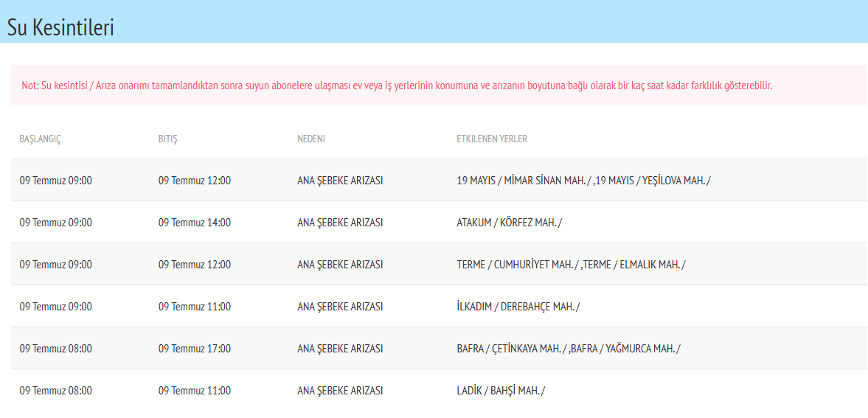Click the start time in the Atakum row
Image resolution: width=868 pixels, height=418 pixels.
point(55,223)
